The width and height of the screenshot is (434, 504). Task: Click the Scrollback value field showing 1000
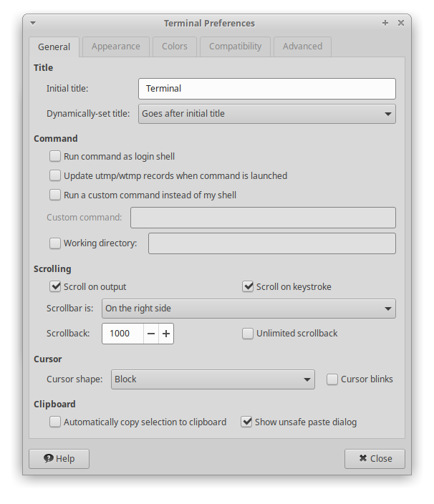pos(122,334)
